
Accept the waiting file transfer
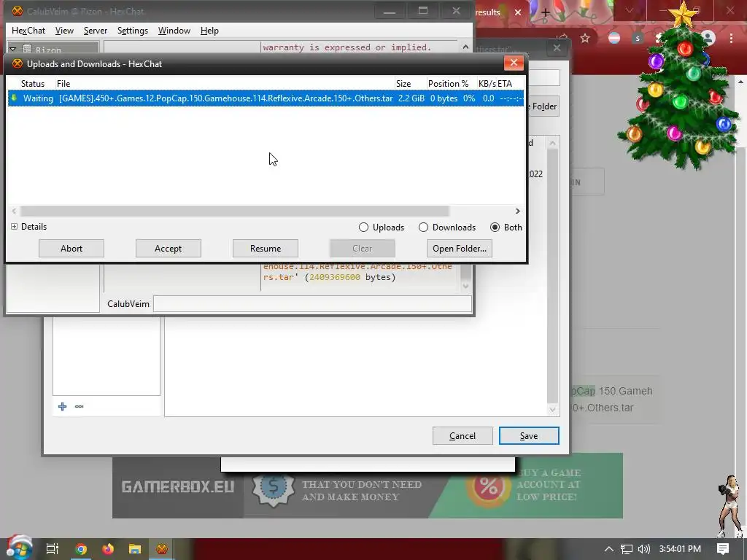point(169,248)
